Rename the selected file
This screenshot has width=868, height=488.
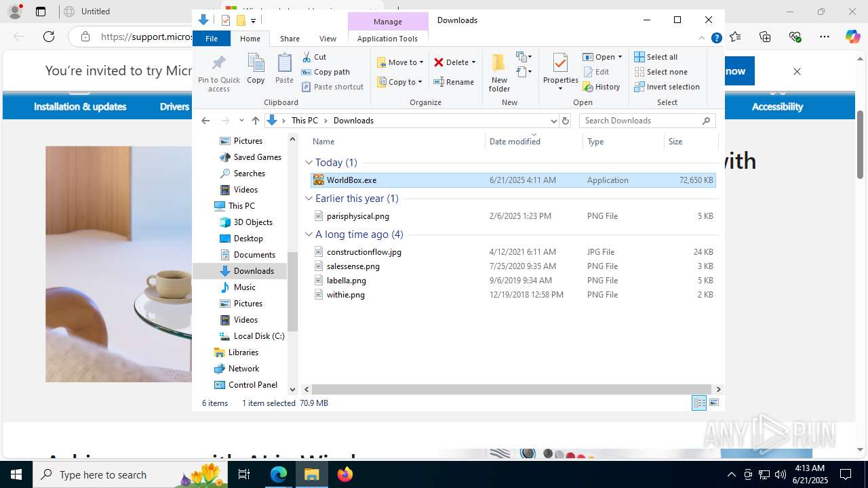pyautogui.click(x=454, y=82)
